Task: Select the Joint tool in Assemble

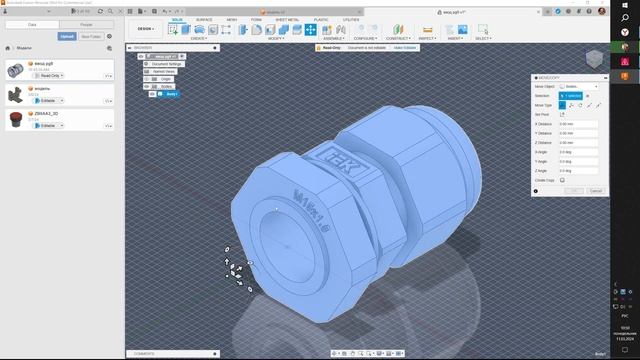Action: pos(340,29)
